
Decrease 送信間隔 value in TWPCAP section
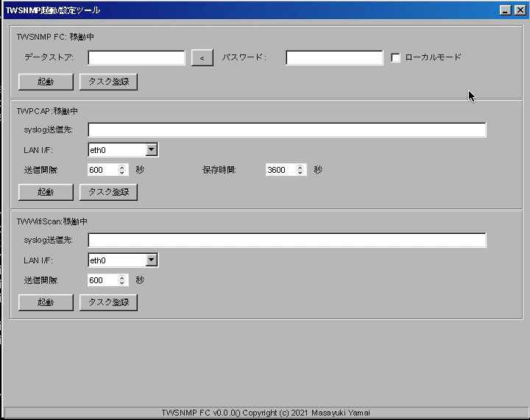[x=121, y=173]
